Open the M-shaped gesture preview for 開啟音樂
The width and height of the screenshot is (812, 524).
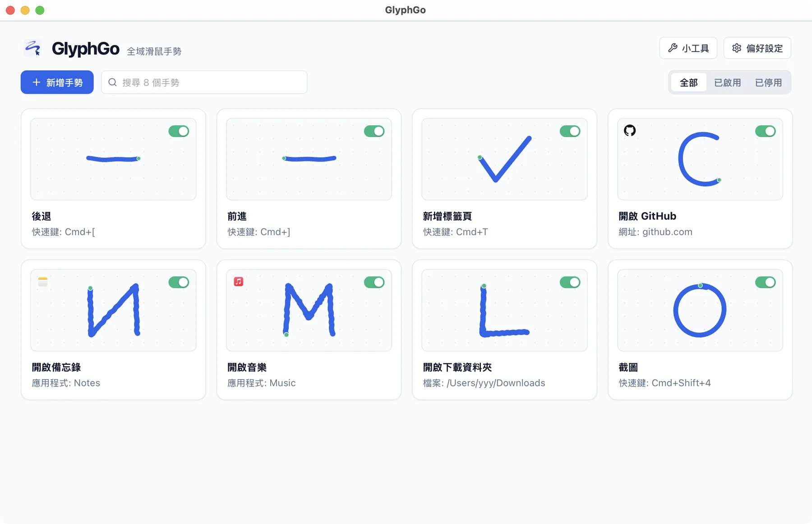309,310
